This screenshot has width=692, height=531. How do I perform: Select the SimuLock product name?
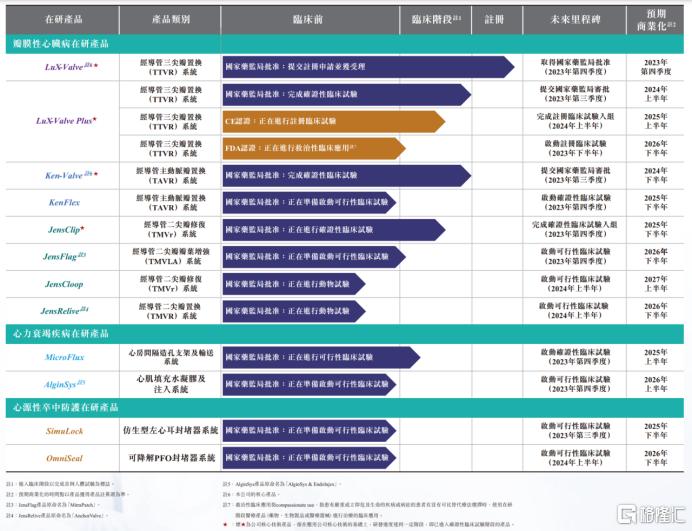(x=64, y=431)
